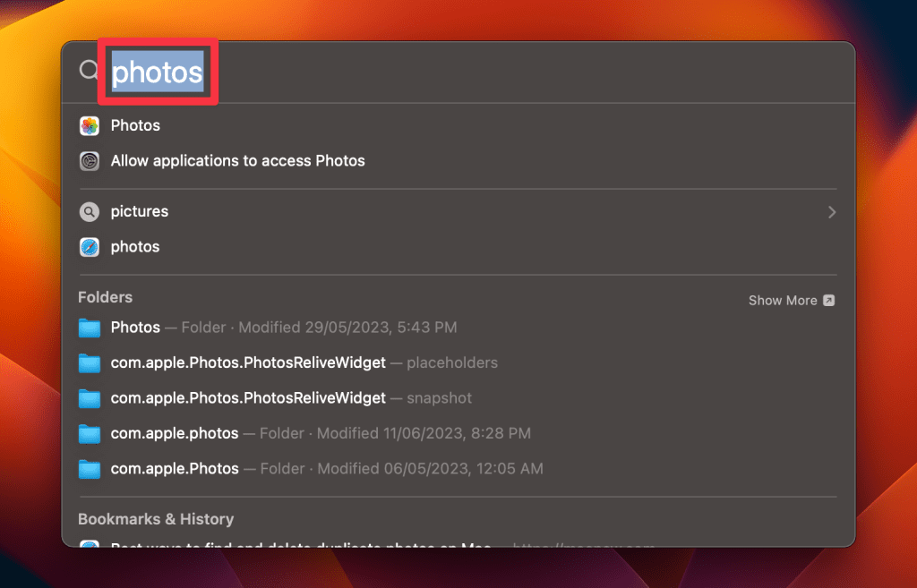Viewport: 917px width, 588px height.
Task: Select com.apple.photos folder modified 11/06/2023
Action: click(321, 434)
